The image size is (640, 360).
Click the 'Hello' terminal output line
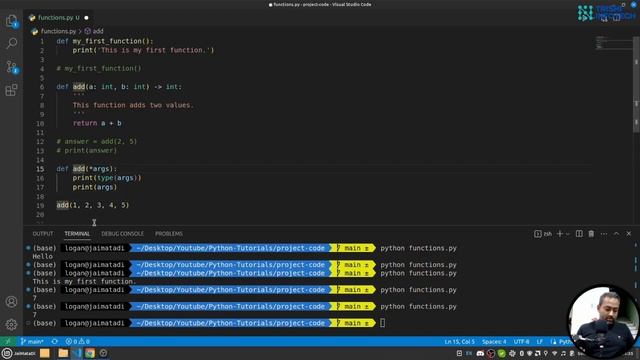pos(42,256)
